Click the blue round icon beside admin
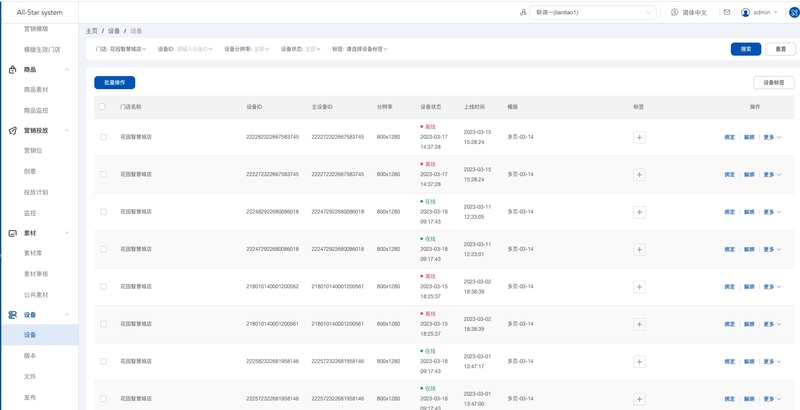 point(794,13)
